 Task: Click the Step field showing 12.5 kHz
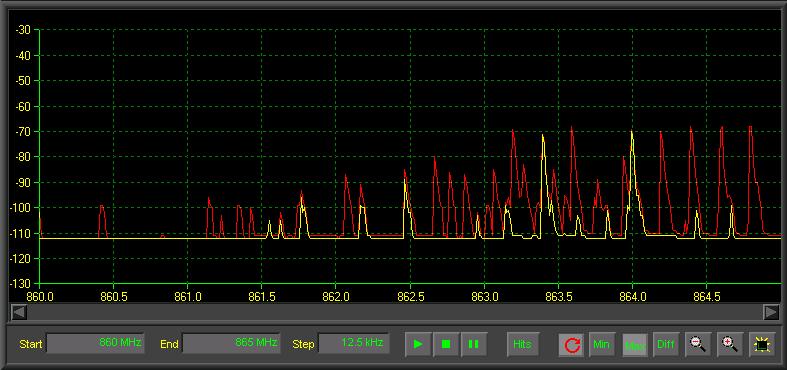click(x=354, y=343)
